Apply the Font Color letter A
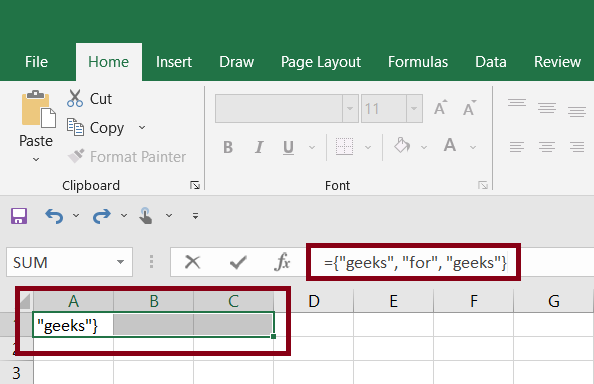The height and width of the screenshot is (384, 594). (450, 145)
